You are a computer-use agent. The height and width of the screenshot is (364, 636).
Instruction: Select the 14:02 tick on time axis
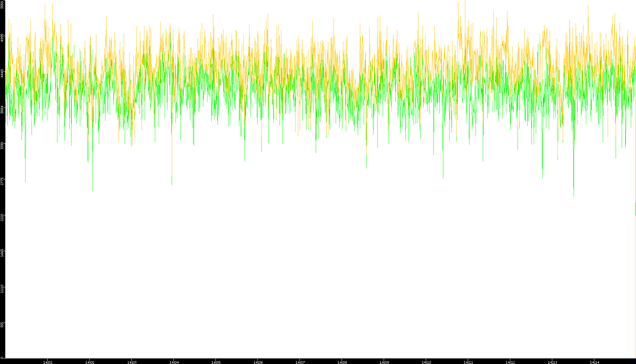coord(90,362)
